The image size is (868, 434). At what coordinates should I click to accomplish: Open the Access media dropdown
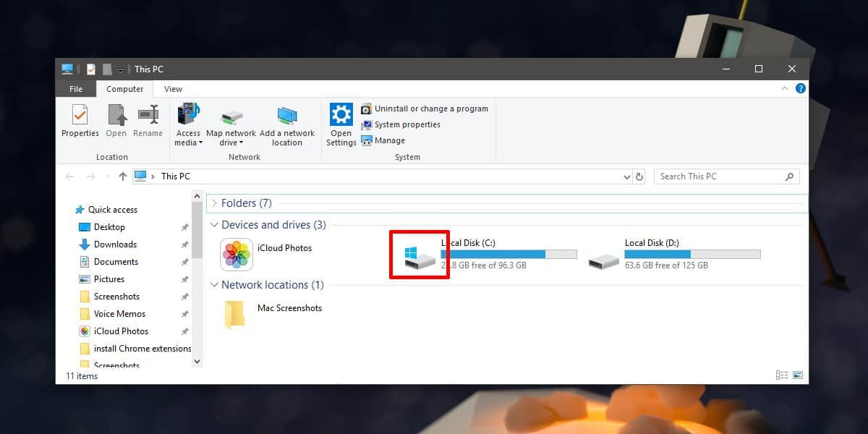tap(188, 125)
